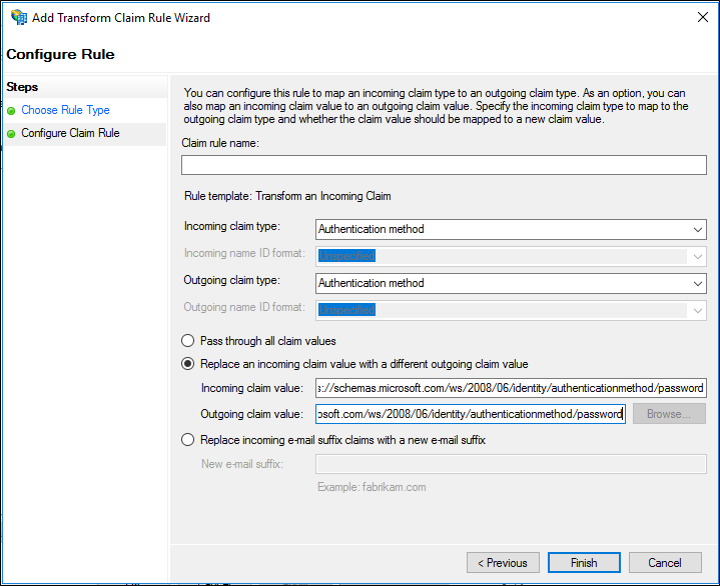Click the green bullet beside Configure Claim Rule
720x586 pixels.
click(11, 134)
